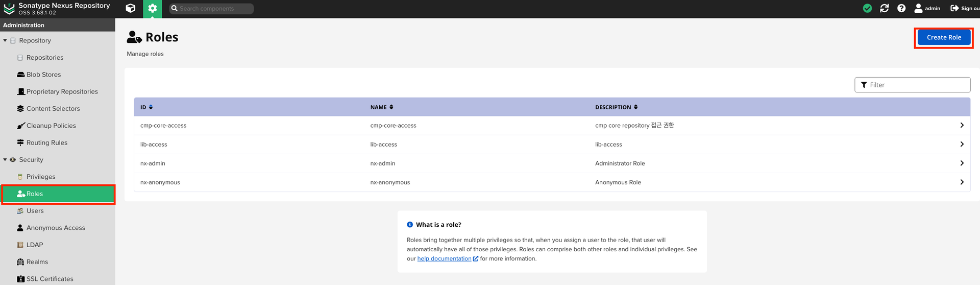Open Content Selectors page
980x285 pixels.
(53, 109)
